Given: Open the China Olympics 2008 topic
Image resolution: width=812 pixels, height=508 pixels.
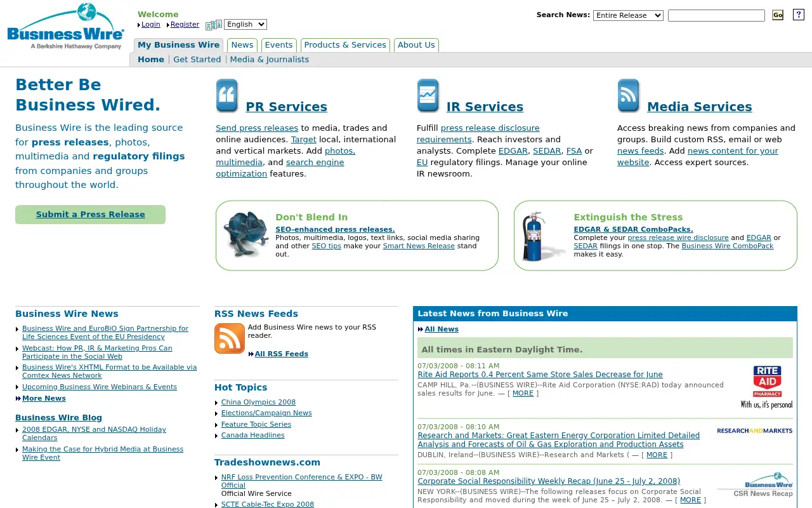Looking at the screenshot, I should pos(258,403).
